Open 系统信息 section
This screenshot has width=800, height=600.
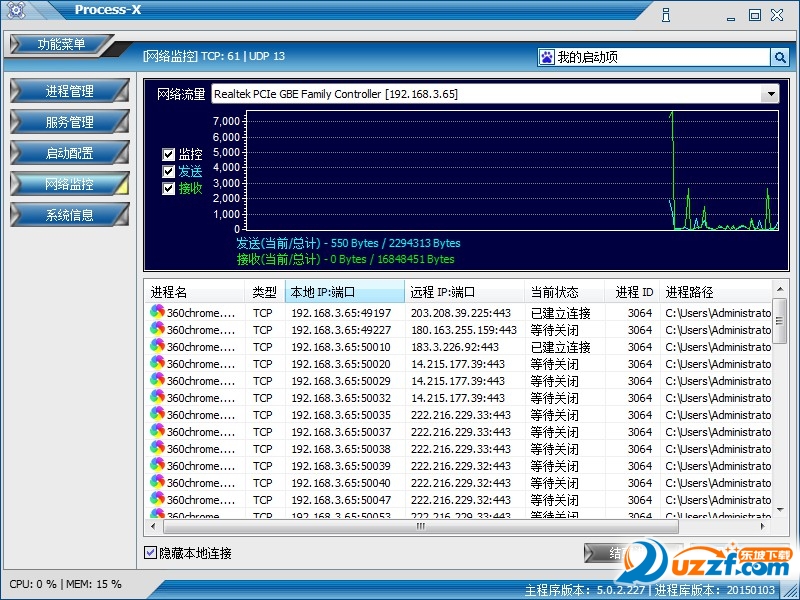pos(69,215)
